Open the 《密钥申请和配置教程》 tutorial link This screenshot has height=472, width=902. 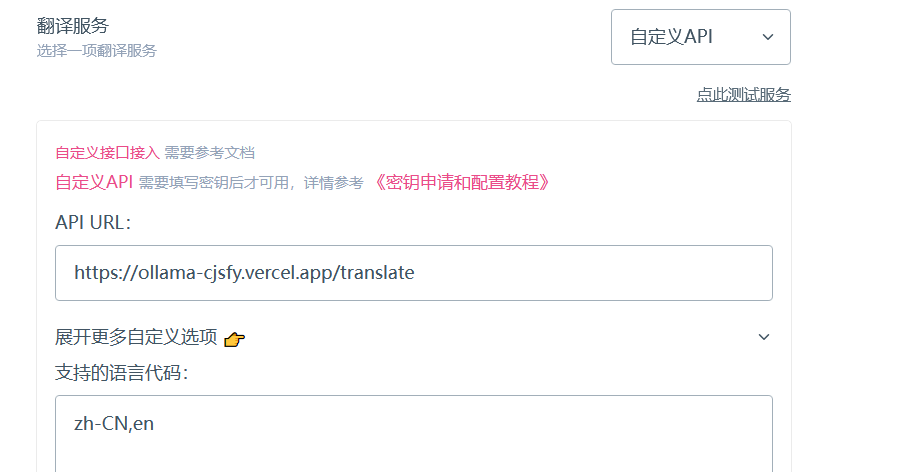pyautogui.click(x=461, y=182)
